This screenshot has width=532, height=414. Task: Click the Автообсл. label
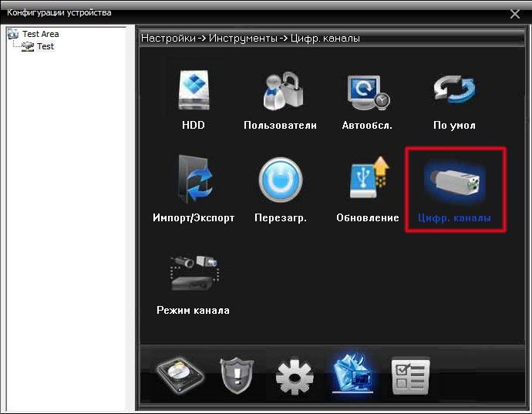tap(367, 125)
